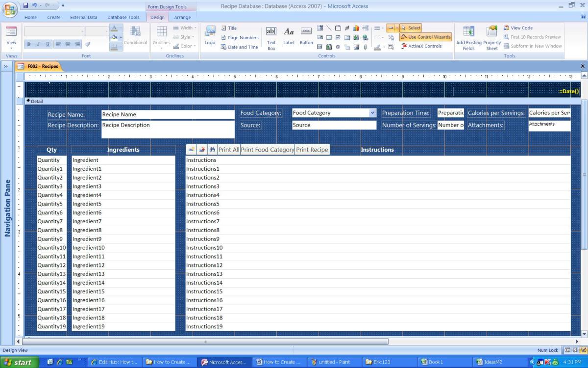Open the Gridlines Width dropdown
Image resolution: width=588 pixels, height=368 pixels.
185,28
